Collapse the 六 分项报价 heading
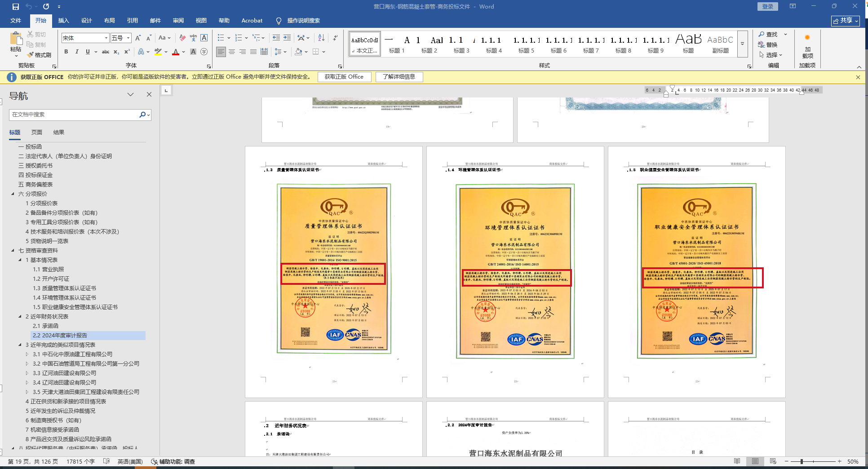This screenshot has width=868, height=469. coord(13,194)
